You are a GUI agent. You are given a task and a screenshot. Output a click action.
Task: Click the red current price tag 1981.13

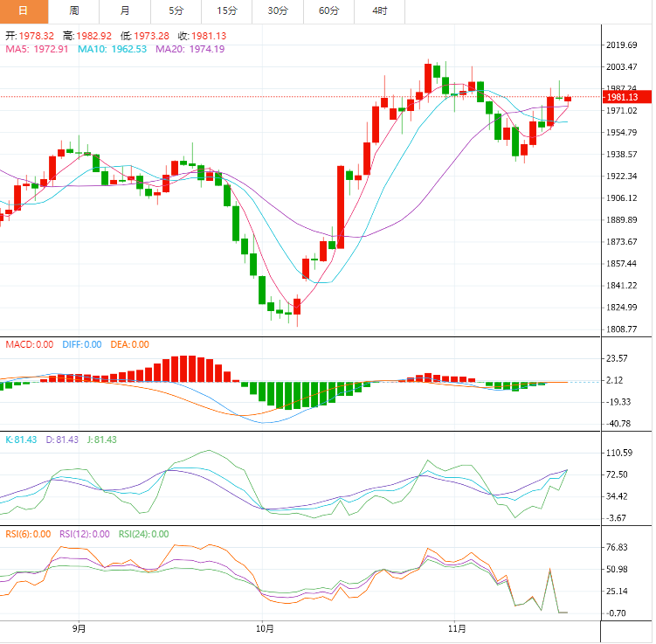[624, 97]
